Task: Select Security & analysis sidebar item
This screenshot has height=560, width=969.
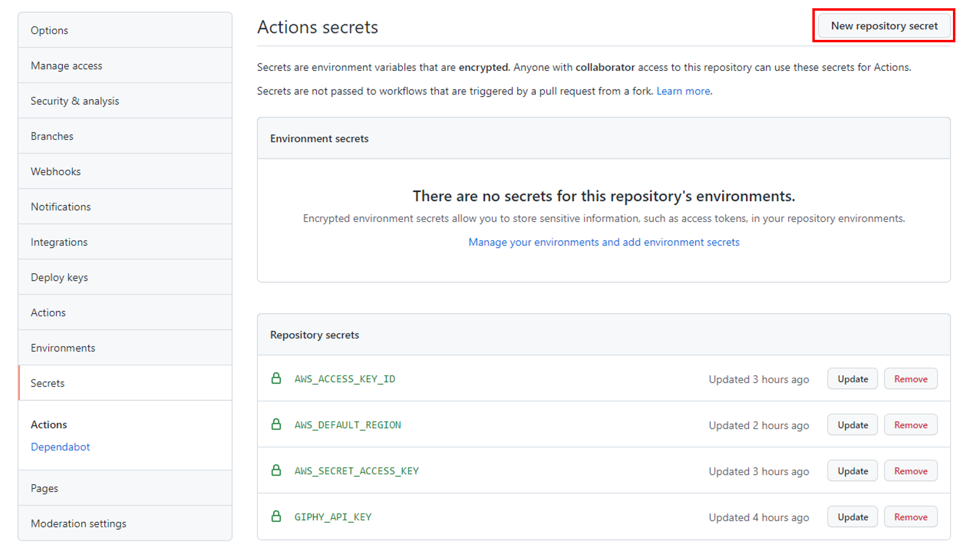Action: pyautogui.click(x=75, y=101)
